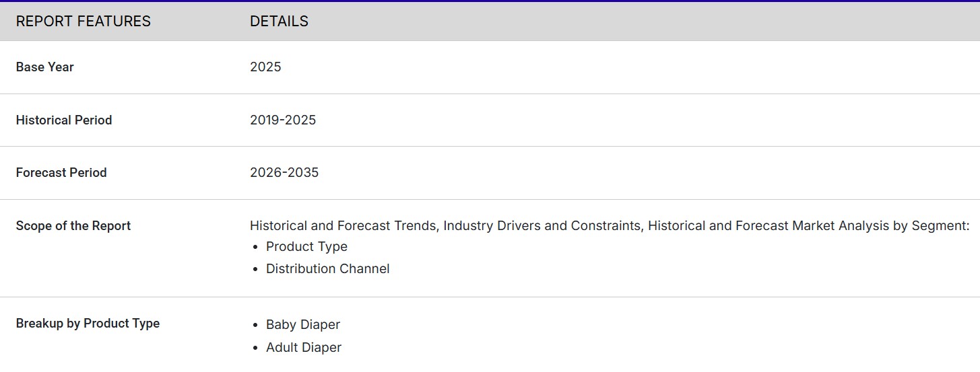
Task: Click the 2019-2025 historical period value
Action: 283,120
